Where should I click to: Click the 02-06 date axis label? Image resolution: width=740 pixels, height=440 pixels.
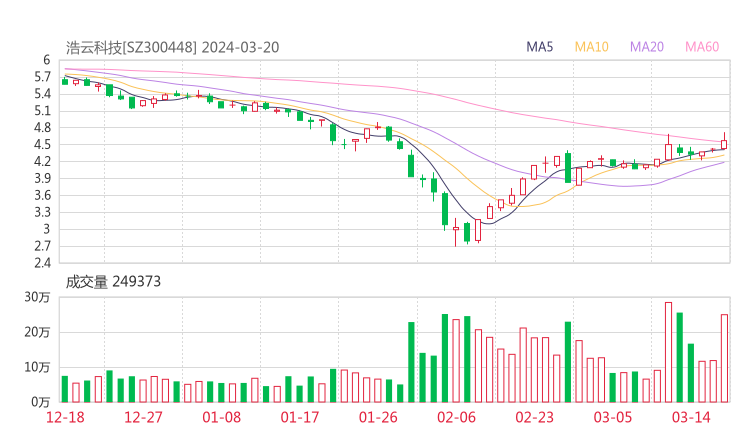click(456, 417)
